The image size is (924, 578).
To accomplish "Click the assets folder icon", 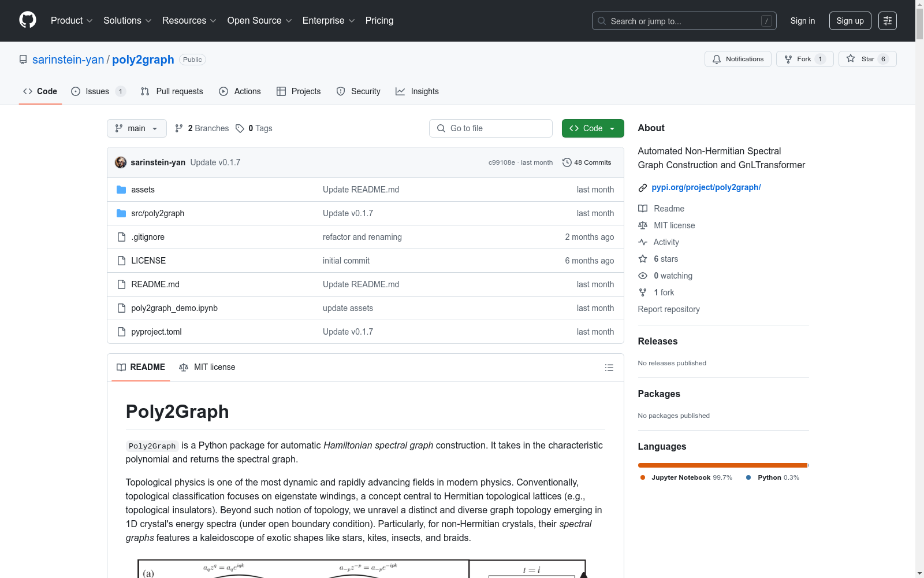I will [121, 190].
